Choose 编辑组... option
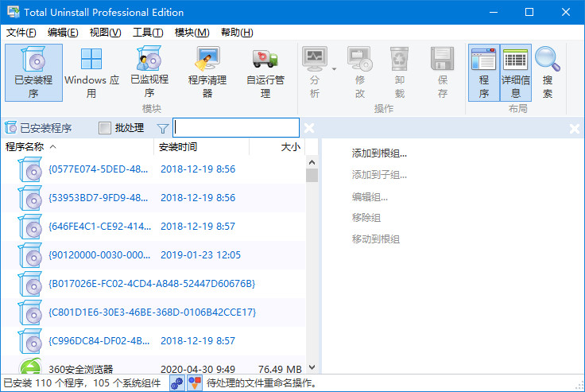 [x=370, y=196]
